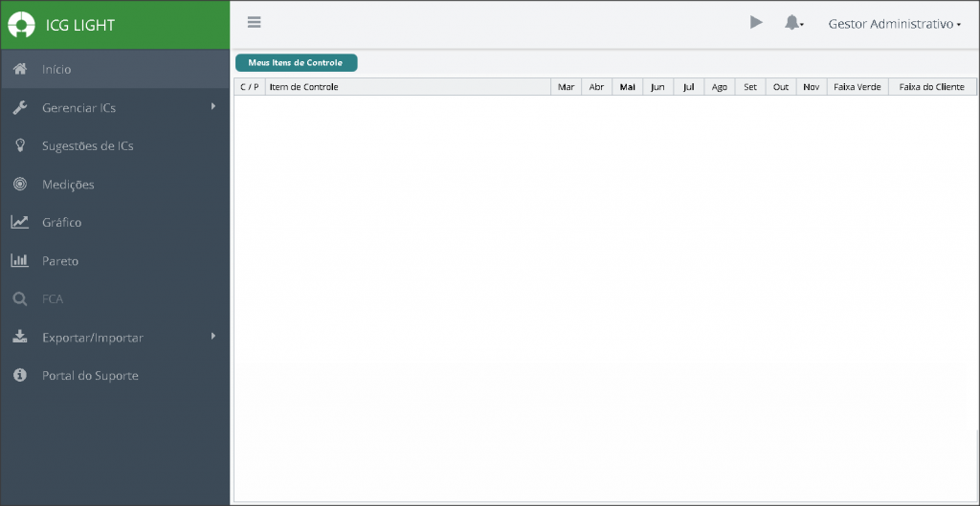Viewport: 980px width, 506px height.
Task: Click the ICG LIGHT title text
Action: pyautogui.click(x=80, y=25)
